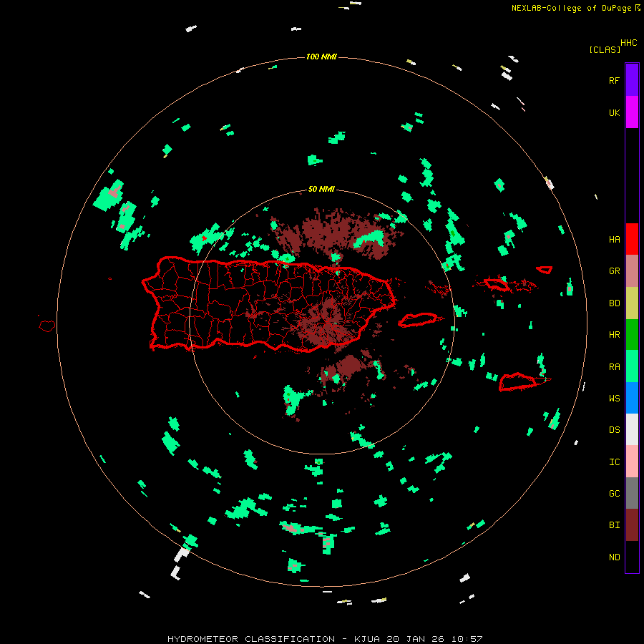Click the BD legend label

(614, 303)
